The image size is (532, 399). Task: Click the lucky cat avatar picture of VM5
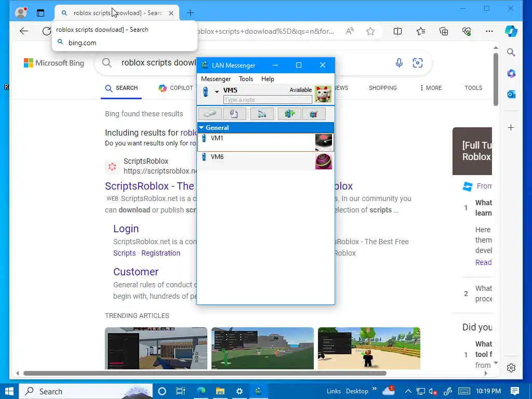pos(323,94)
